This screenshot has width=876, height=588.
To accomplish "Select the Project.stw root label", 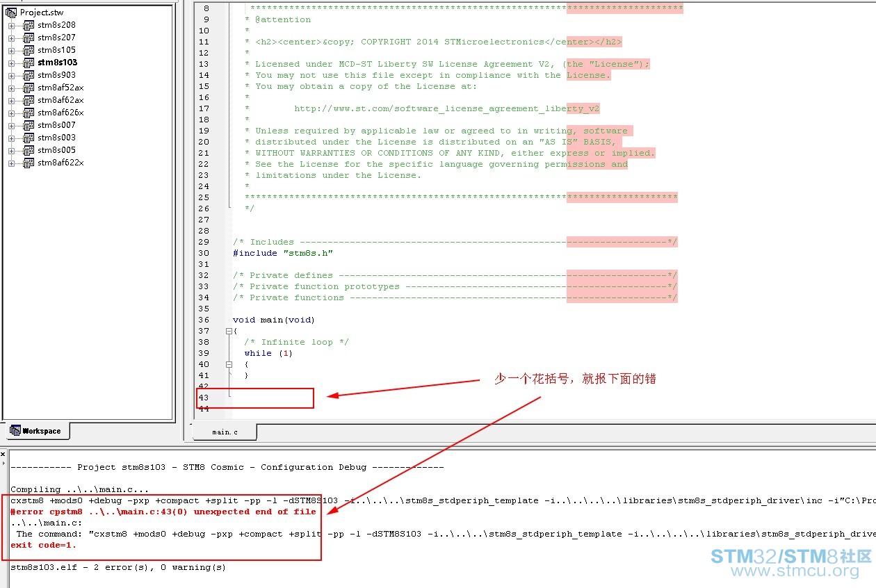I will tap(43, 13).
